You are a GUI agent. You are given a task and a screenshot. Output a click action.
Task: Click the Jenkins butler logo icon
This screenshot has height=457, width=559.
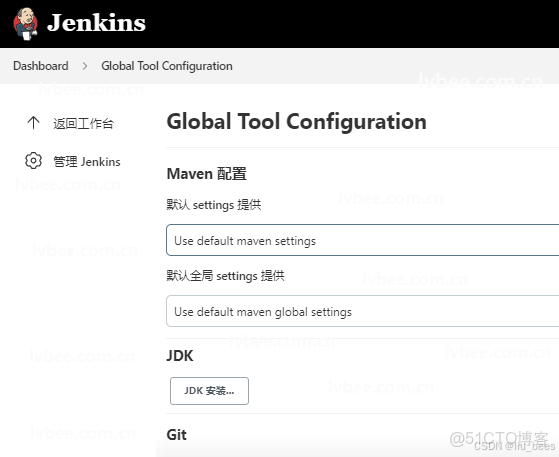point(25,24)
